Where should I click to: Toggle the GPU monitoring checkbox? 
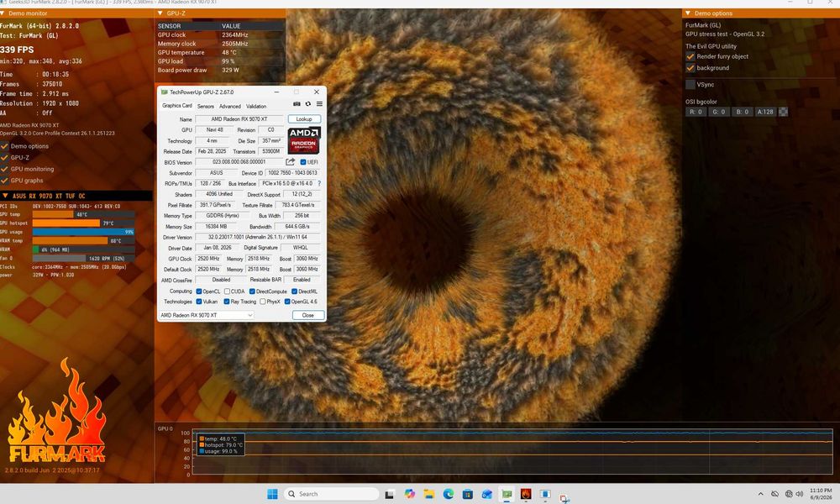(4, 169)
